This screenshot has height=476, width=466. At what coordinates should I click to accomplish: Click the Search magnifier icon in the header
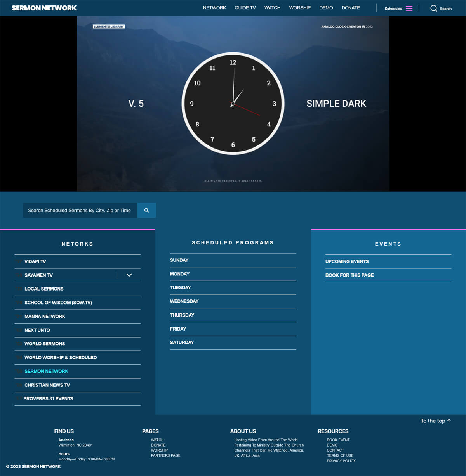point(434,8)
